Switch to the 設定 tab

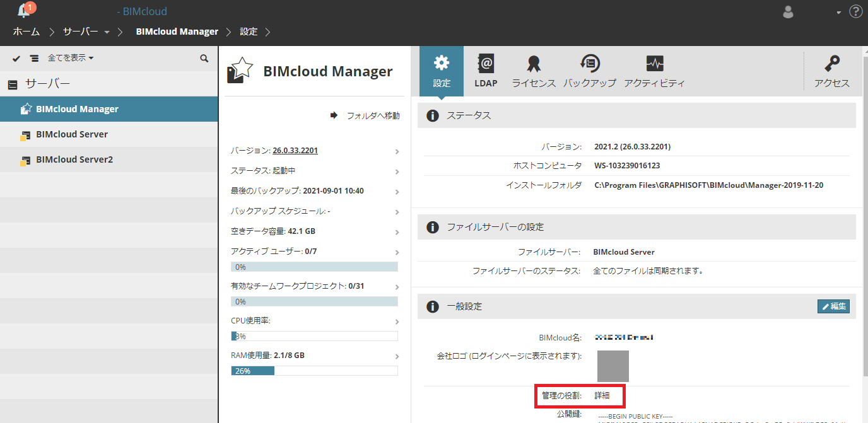click(x=442, y=71)
